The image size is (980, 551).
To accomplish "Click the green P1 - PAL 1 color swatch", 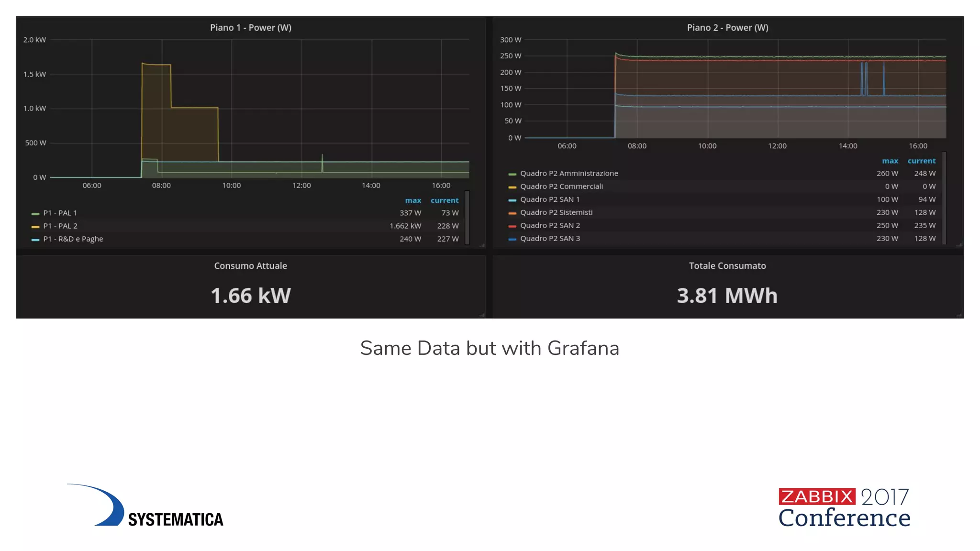I will click(35, 213).
